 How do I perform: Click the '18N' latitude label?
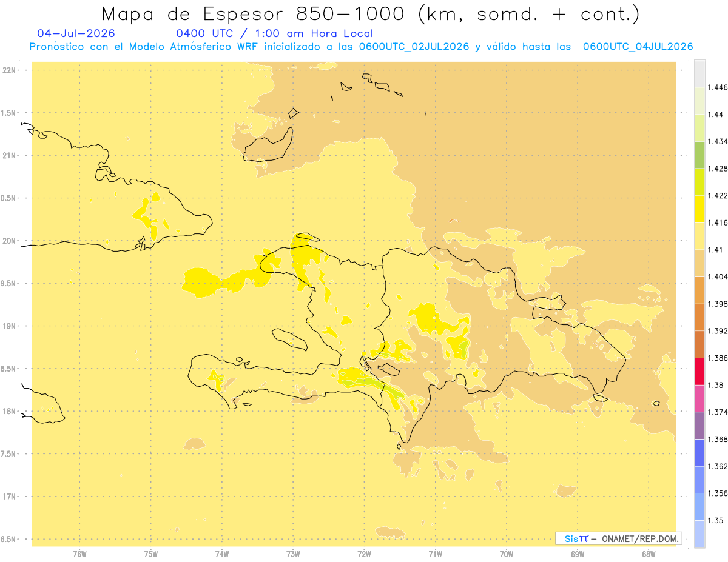9,411
